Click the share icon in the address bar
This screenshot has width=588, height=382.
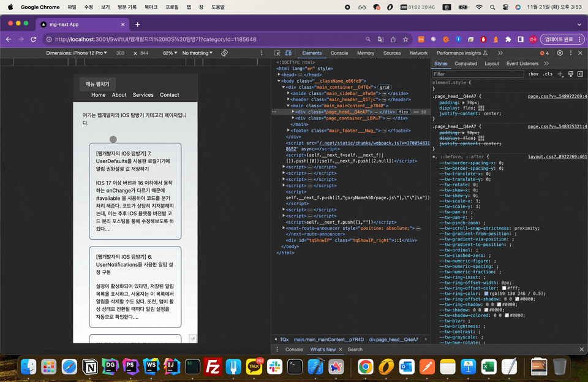coord(393,39)
